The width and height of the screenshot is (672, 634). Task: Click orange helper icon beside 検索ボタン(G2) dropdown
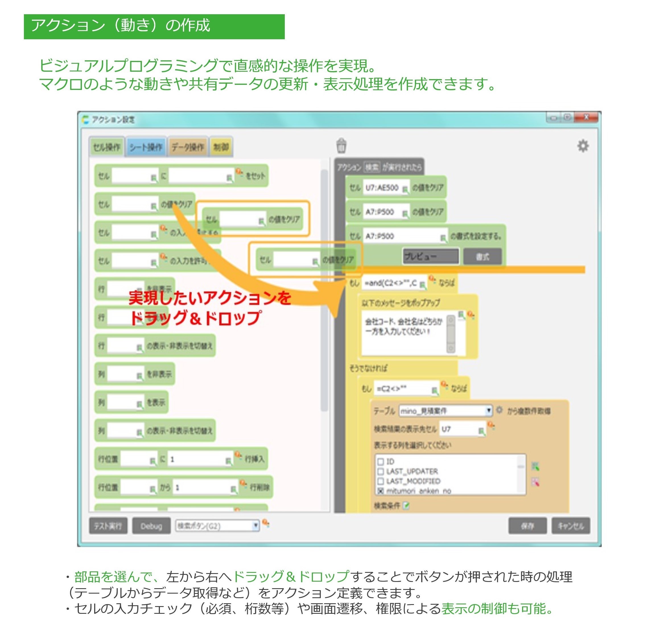point(266,523)
